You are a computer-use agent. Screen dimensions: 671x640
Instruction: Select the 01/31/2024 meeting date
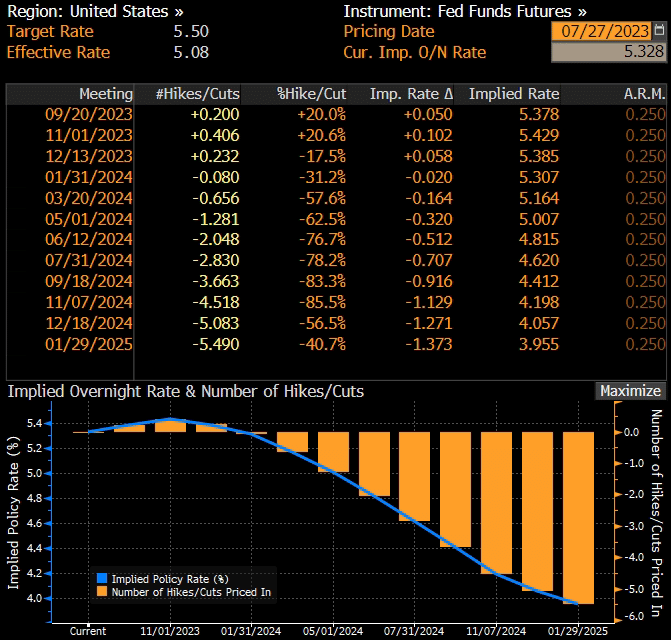pyautogui.click(x=89, y=178)
